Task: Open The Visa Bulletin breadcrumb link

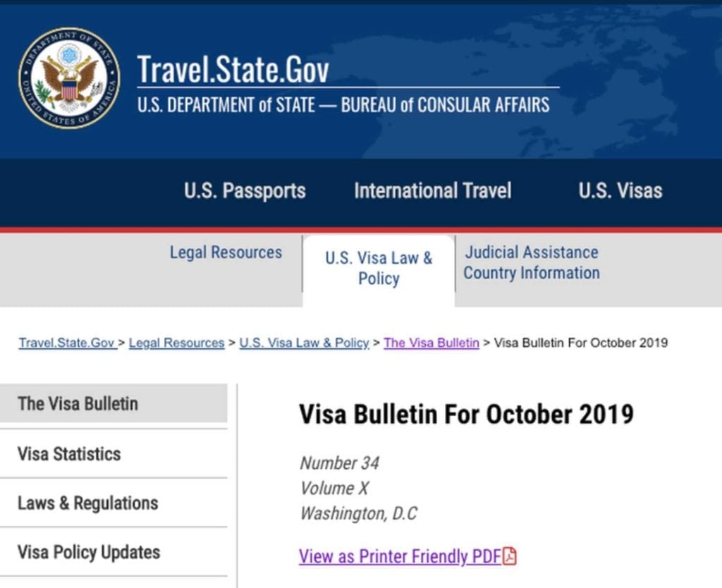Action: pos(432,343)
